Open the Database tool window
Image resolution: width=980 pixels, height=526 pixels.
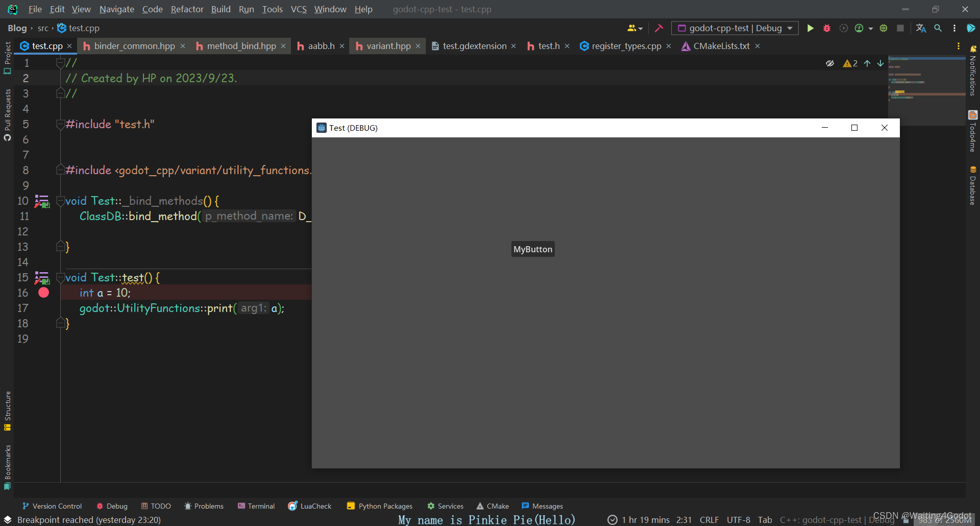click(974, 186)
